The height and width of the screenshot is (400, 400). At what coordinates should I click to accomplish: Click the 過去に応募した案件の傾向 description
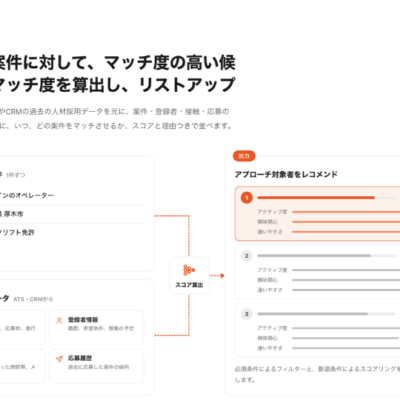point(99,367)
